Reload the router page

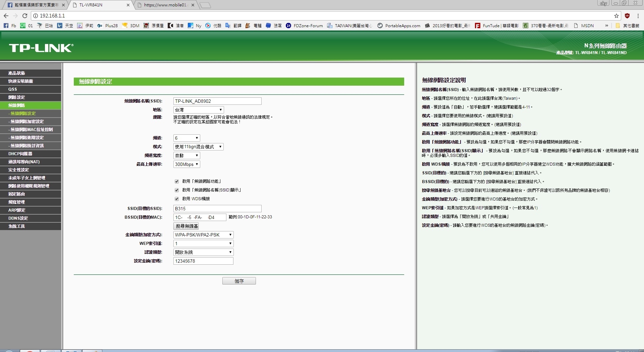click(25, 16)
